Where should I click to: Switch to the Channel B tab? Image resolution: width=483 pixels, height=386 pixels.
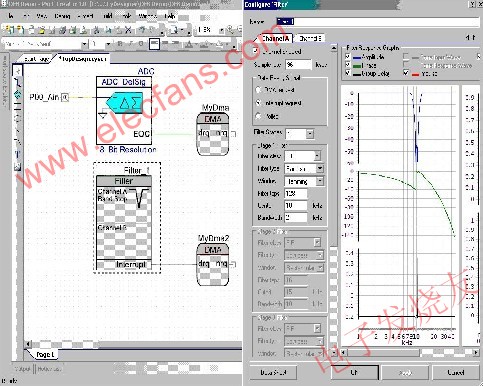pos(310,38)
